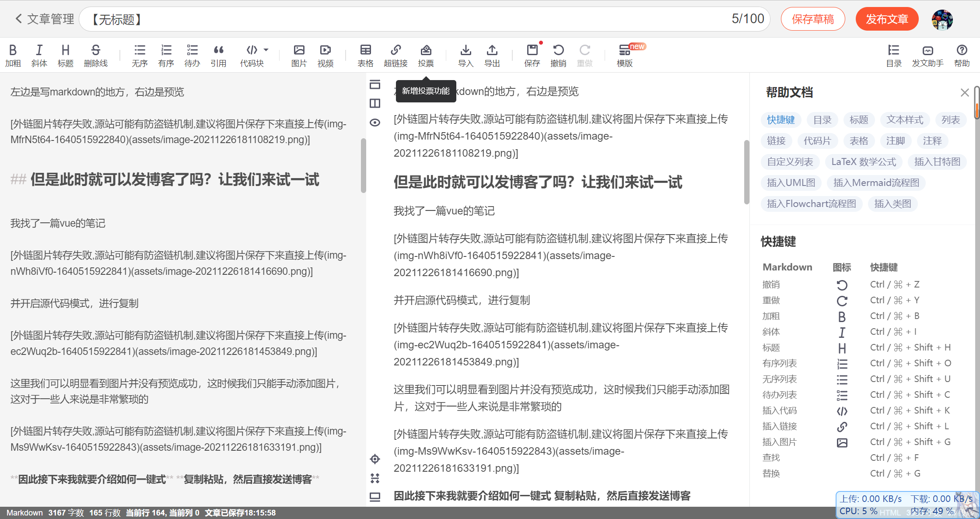Click '我找了一篇vue的笔记' line in editor

[58, 224]
